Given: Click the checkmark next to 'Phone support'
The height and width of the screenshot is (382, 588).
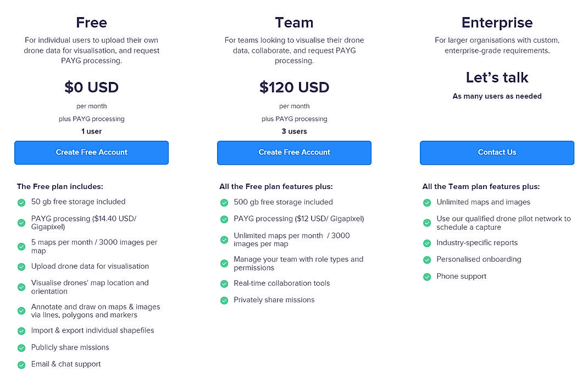Looking at the screenshot, I should pos(427,276).
